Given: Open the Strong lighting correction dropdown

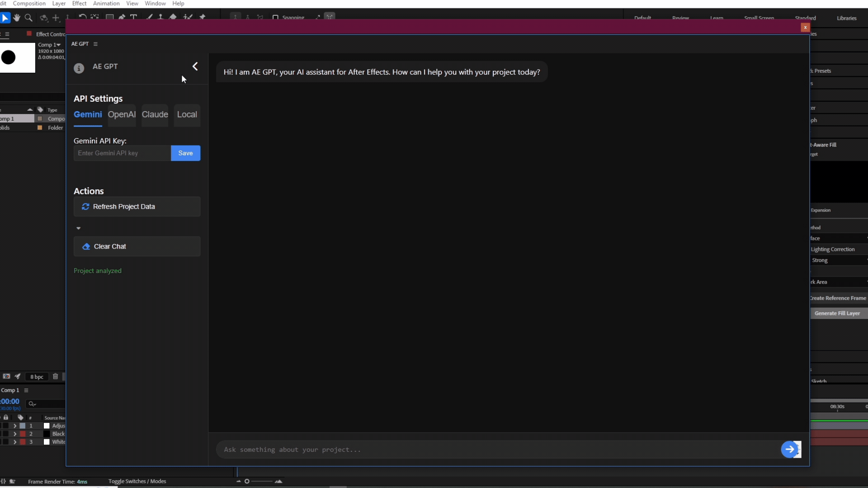Looking at the screenshot, I should [x=839, y=260].
